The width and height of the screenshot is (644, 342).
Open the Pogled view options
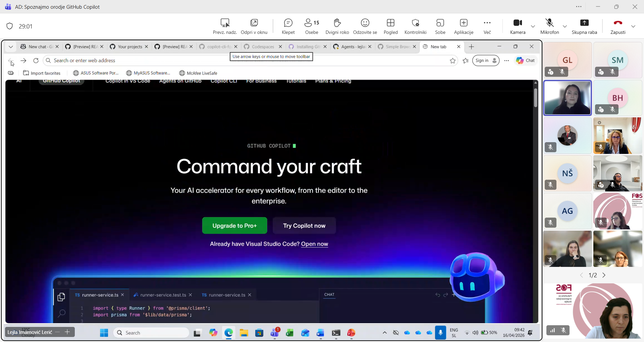[390, 26]
